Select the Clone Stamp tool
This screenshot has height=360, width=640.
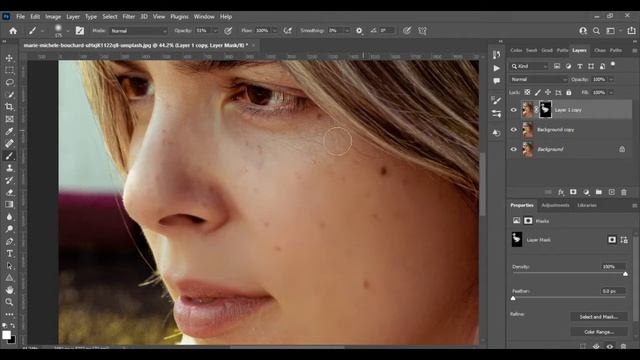point(9,168)
